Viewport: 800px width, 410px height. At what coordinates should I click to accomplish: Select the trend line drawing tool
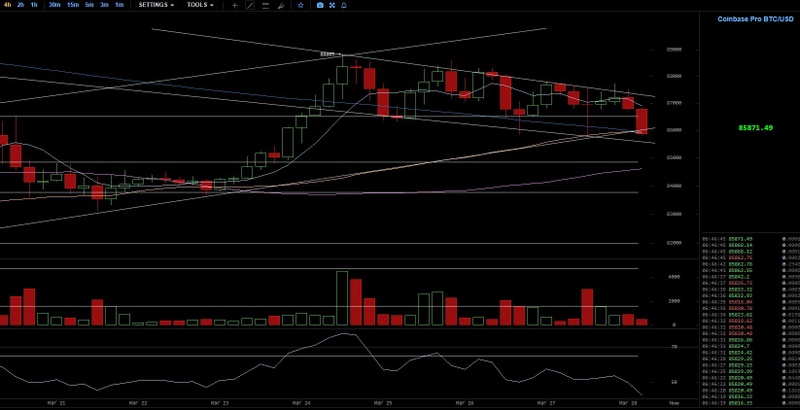point(250,6)
